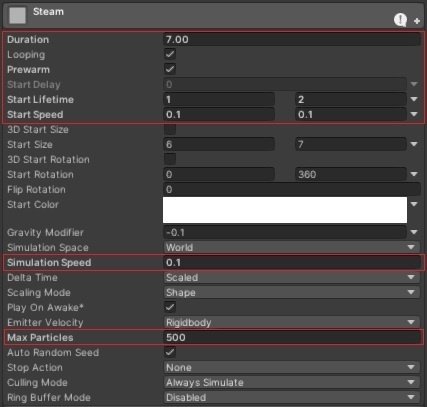Click the Flip Rotation label
This screenshot has height=407, width=427.
click(36, 189)
